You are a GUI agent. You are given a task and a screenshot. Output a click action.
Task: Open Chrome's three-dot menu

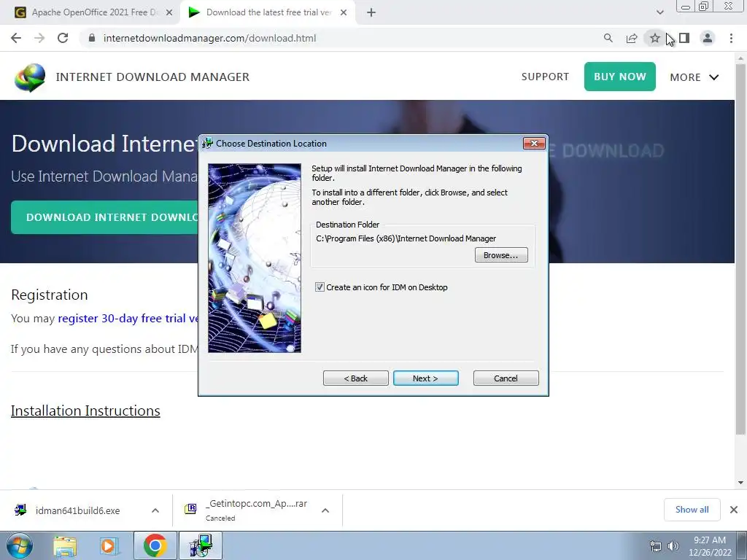(x=731, y=38)
